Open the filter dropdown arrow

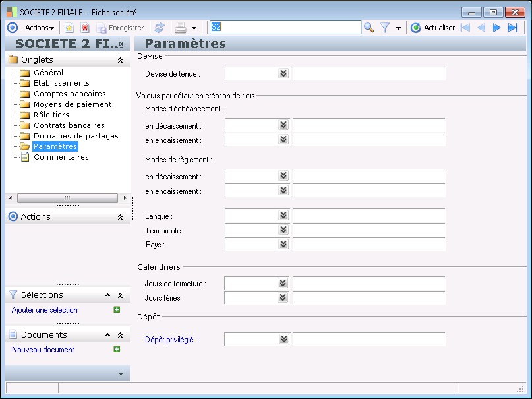coord(398,28)
